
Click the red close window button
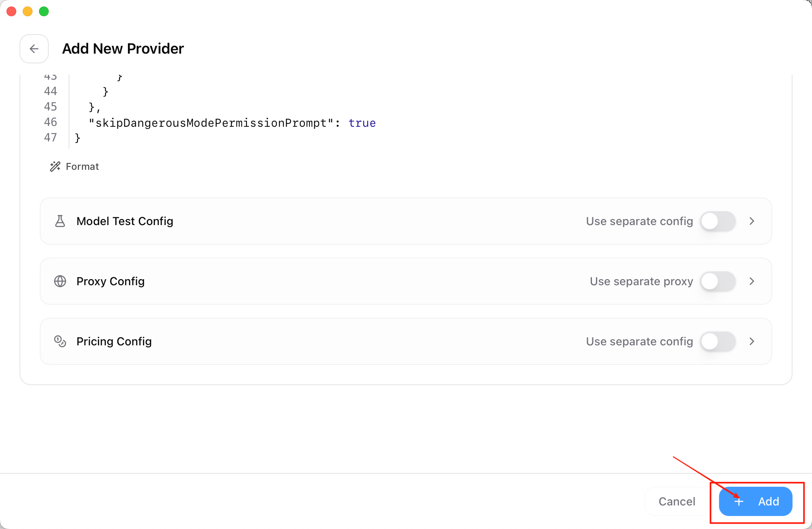tap(11, 11)
